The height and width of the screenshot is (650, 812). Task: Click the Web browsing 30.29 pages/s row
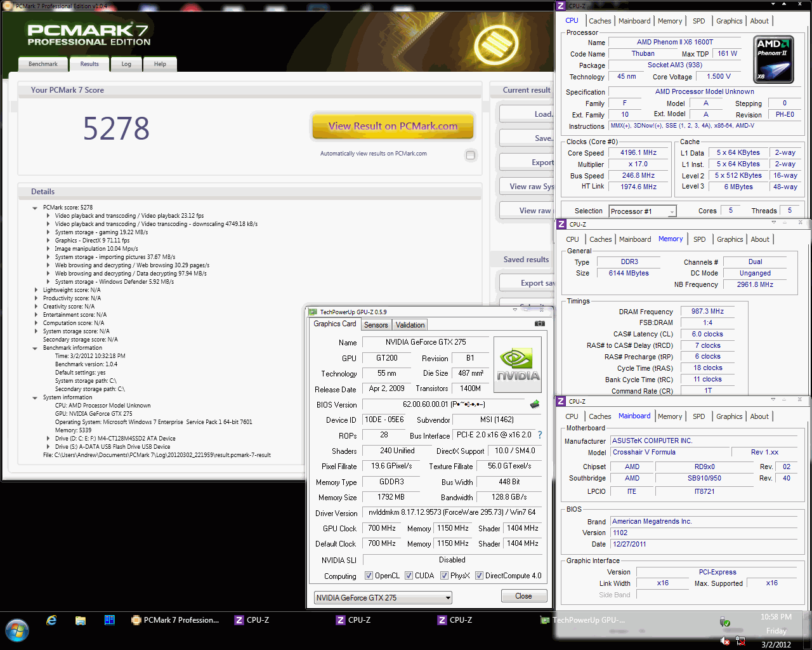(x=132, y=265)
